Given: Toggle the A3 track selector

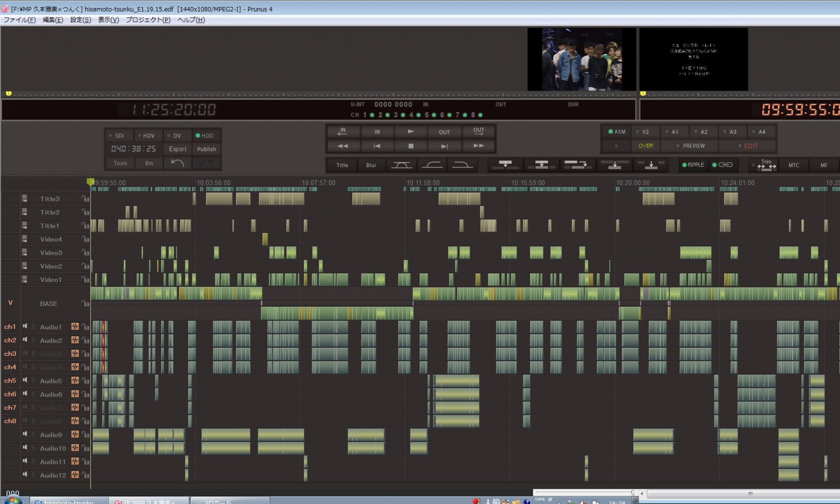Looking at the screenshot, I should point(732,132).
